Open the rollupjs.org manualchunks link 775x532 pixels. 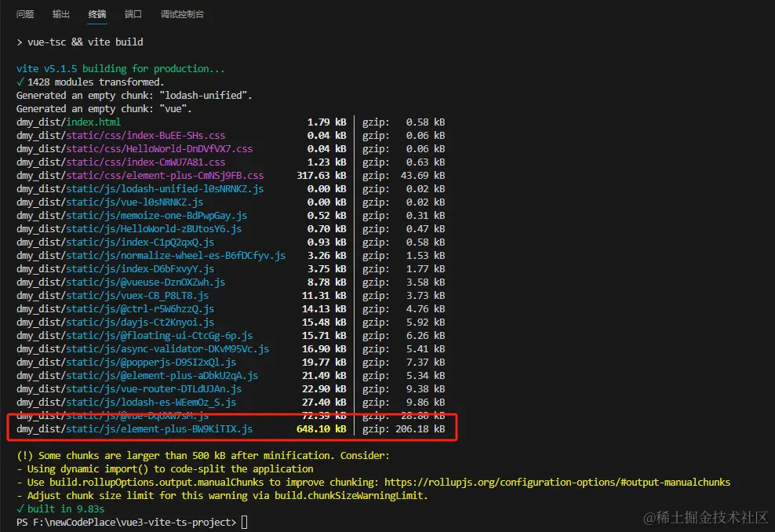[x=557, y=482]
